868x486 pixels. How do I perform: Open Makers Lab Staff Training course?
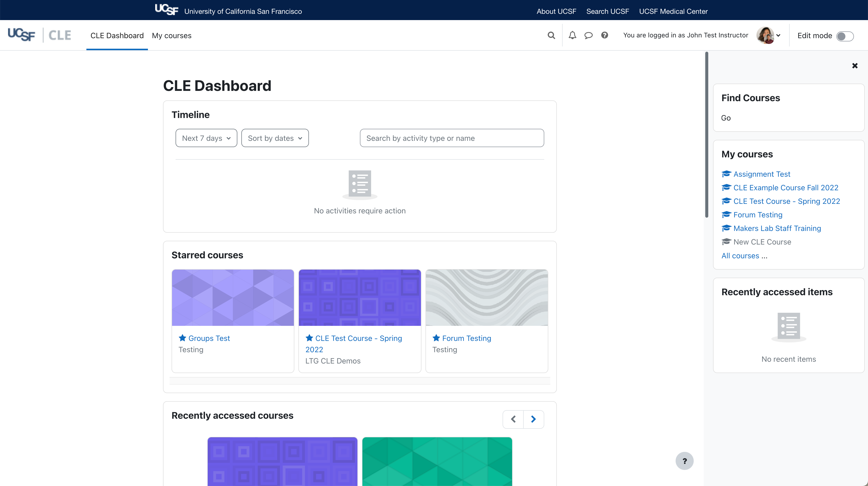click(x=777, y=228)
